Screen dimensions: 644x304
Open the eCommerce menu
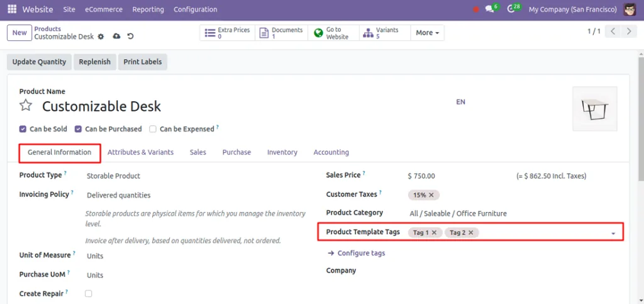tap(104, 9)
